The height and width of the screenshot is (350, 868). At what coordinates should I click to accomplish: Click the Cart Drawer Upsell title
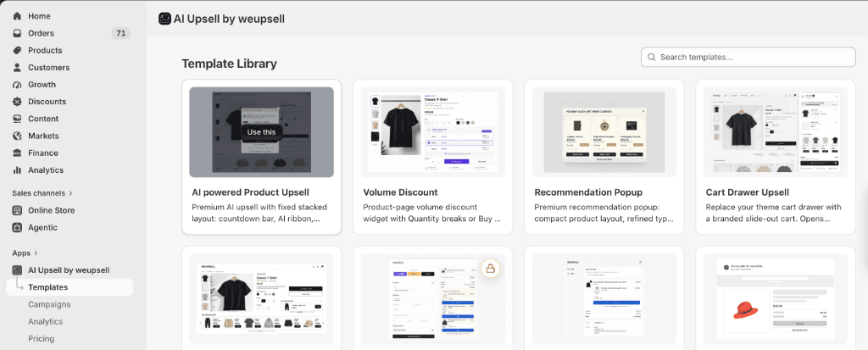pyautogui.click(x=748, y=192)
